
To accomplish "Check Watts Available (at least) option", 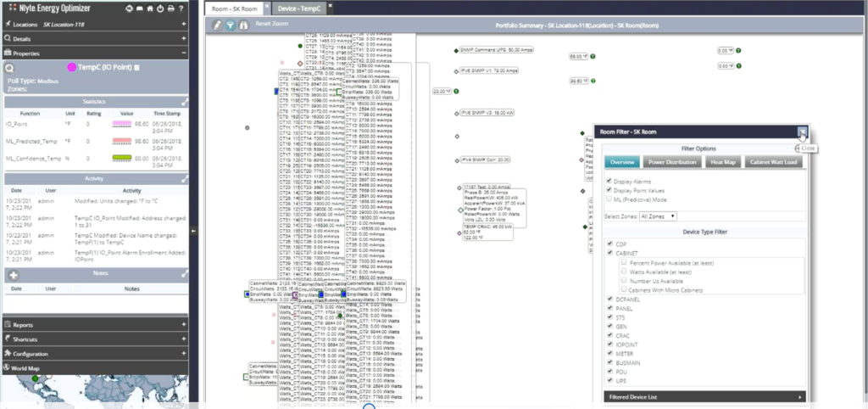I will pyautogui.click(x=624, y=272).
